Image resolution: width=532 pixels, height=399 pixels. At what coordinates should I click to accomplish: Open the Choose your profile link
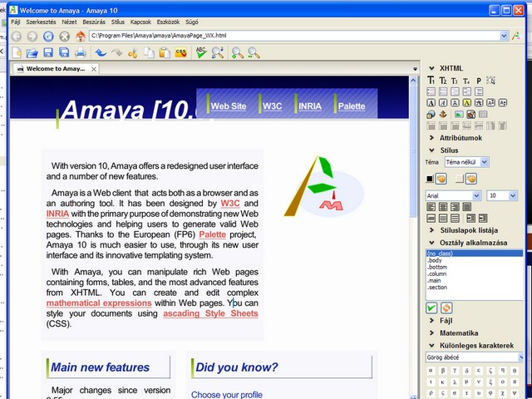click(227, 395)
